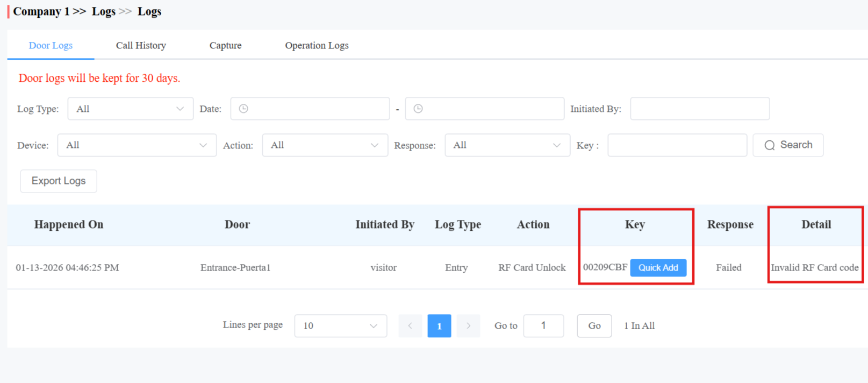Open the Capture tab
868x383 pixels.
pos(225,46)
